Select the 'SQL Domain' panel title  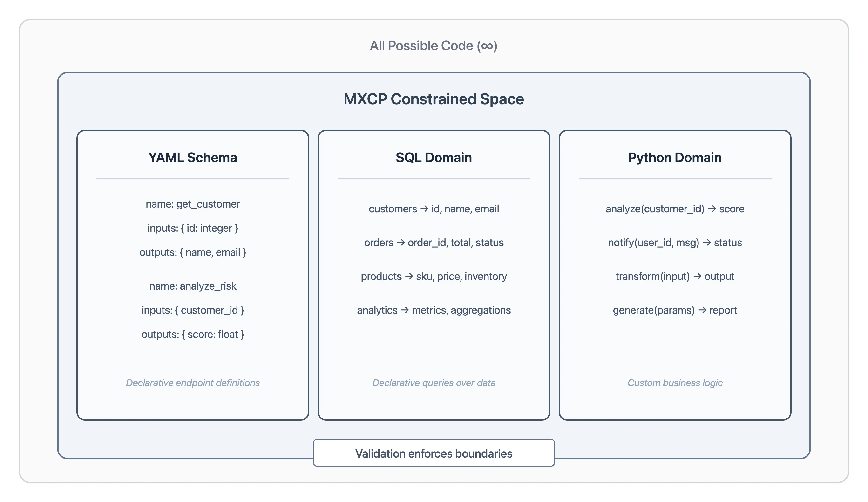coord(434,158)
